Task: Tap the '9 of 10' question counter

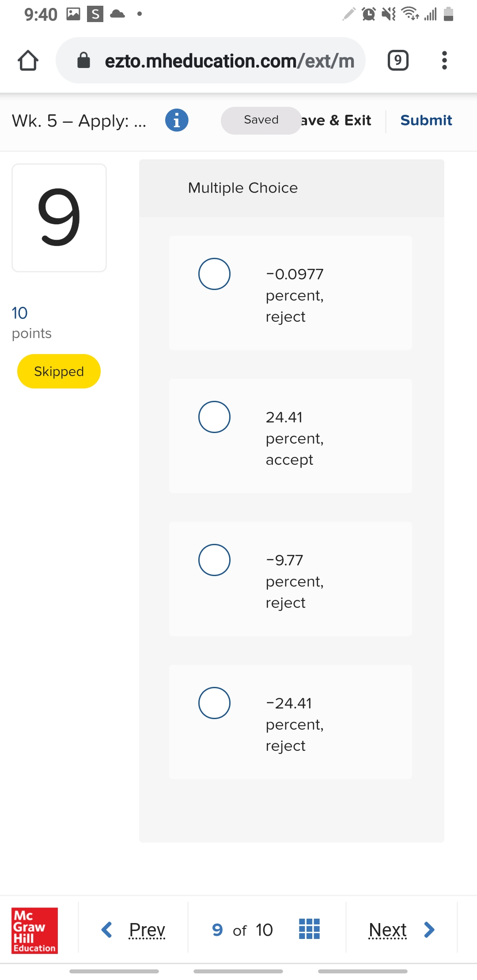Action: (243, 930)
